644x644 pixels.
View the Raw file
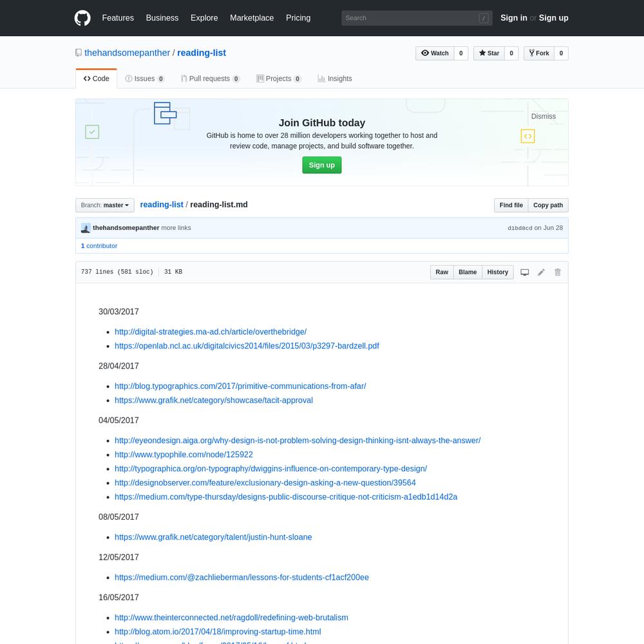442,272
